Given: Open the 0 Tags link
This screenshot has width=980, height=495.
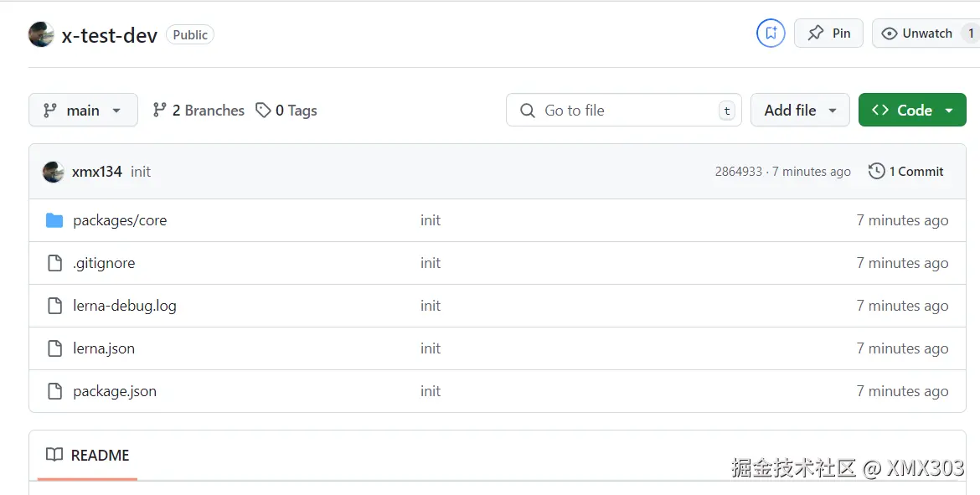Looking at the screenshot, I should (286, 111).
